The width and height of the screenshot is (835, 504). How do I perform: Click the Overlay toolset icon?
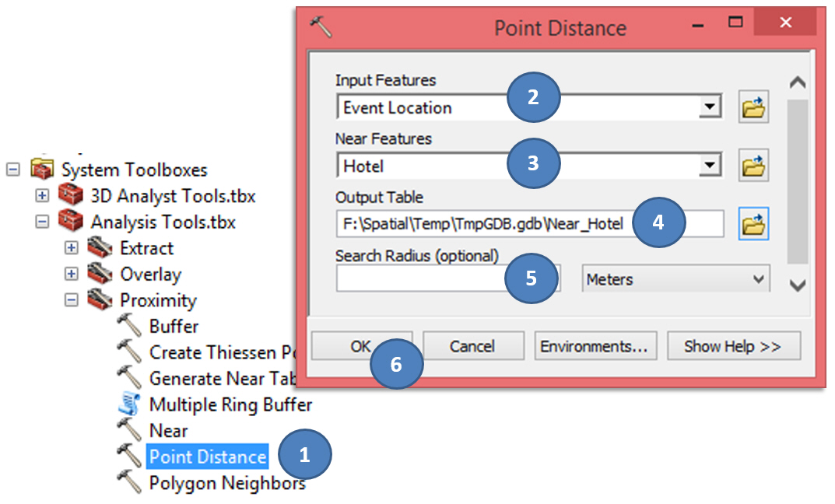pyautogui.click(x=100, y=274)
